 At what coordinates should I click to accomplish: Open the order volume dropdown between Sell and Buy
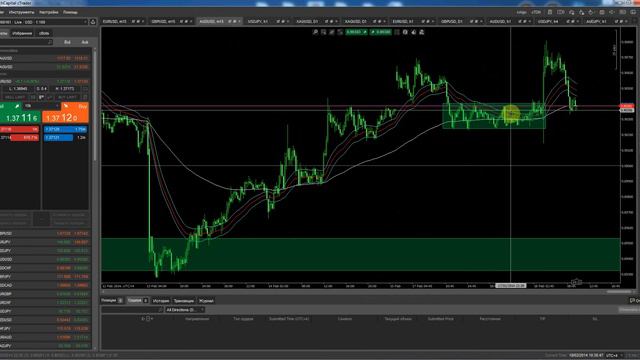pos(57,106)
